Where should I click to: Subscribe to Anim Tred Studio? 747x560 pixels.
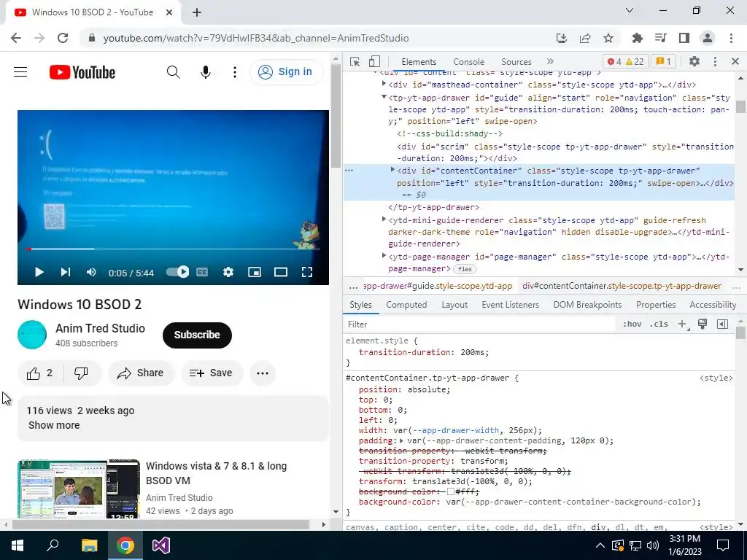pyautogui.click(x=197, y=335)
